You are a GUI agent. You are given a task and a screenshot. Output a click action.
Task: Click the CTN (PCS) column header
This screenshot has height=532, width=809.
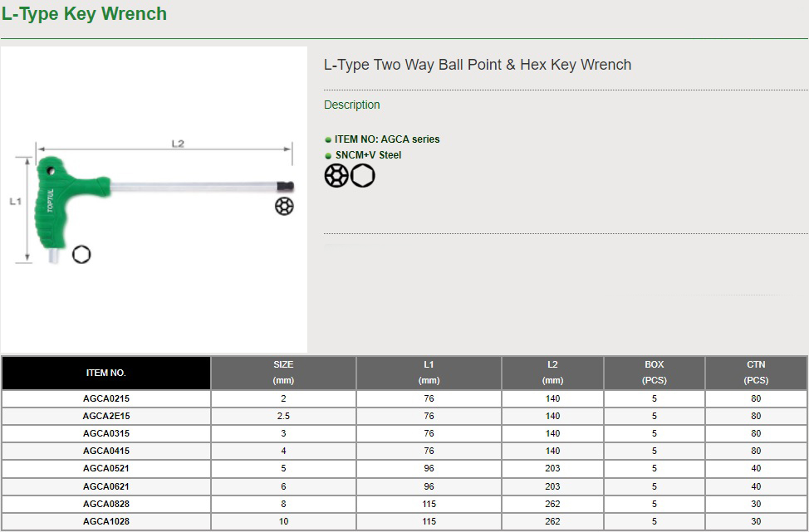click(756, 373)
